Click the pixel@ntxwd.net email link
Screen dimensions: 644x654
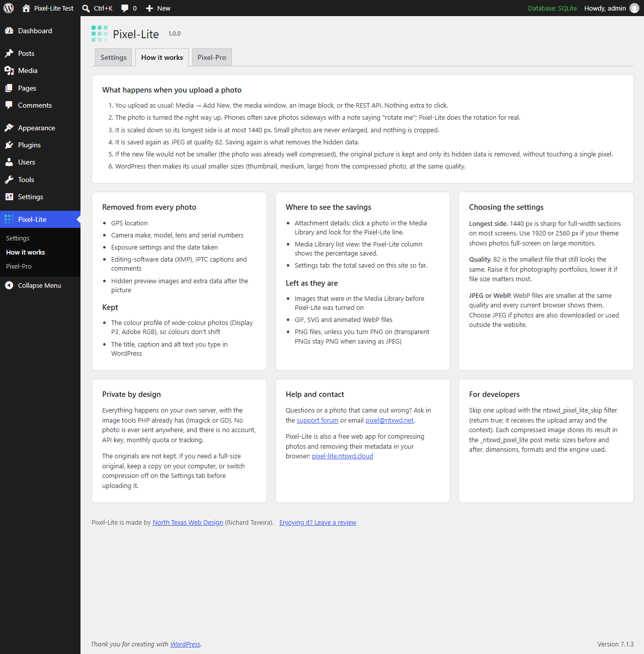coord(389,421)
